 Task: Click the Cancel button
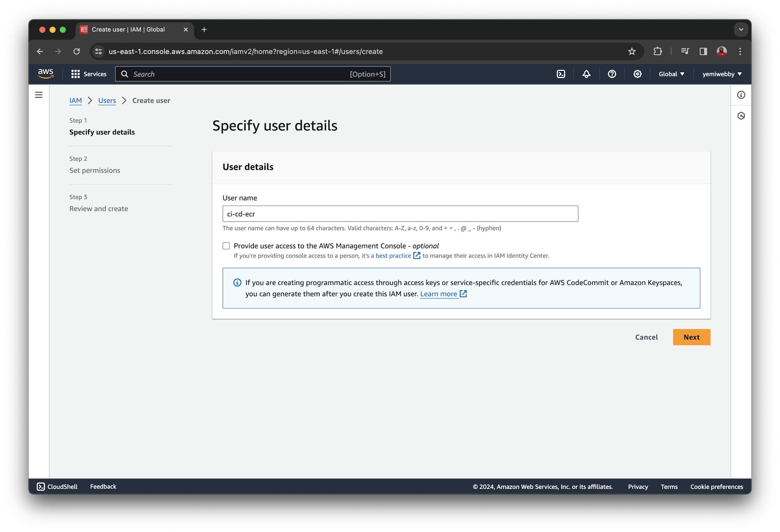pos(646,337)
